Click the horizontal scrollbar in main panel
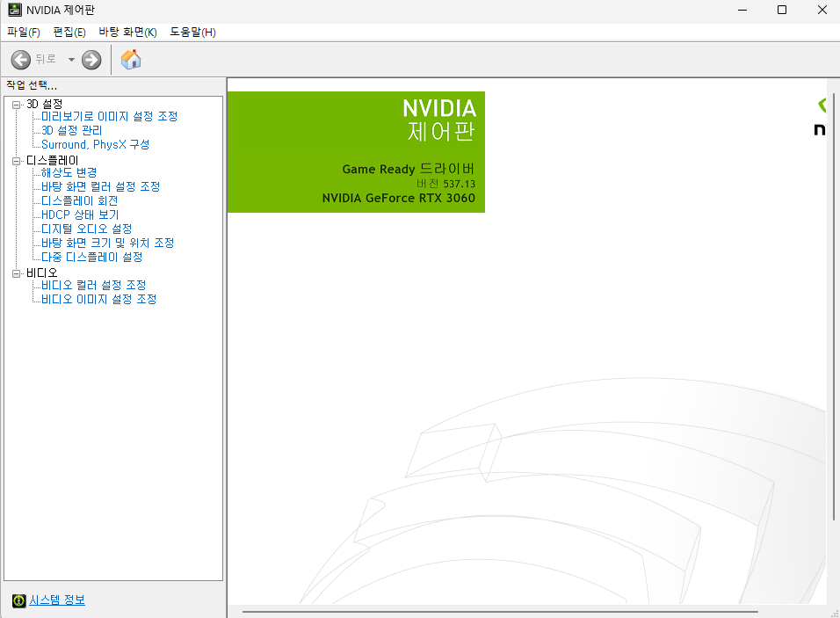The image size is (840, 618). pos(500,611)
